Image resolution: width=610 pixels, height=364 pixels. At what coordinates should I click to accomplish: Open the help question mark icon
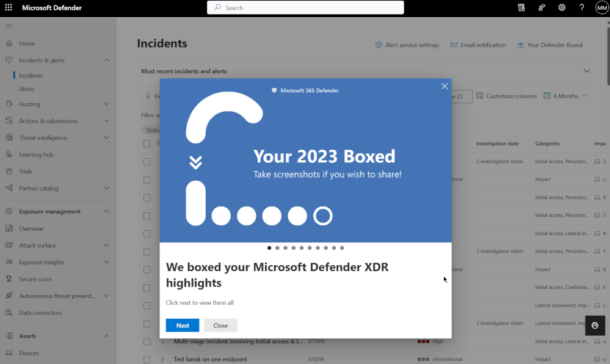tap(581, 7)
